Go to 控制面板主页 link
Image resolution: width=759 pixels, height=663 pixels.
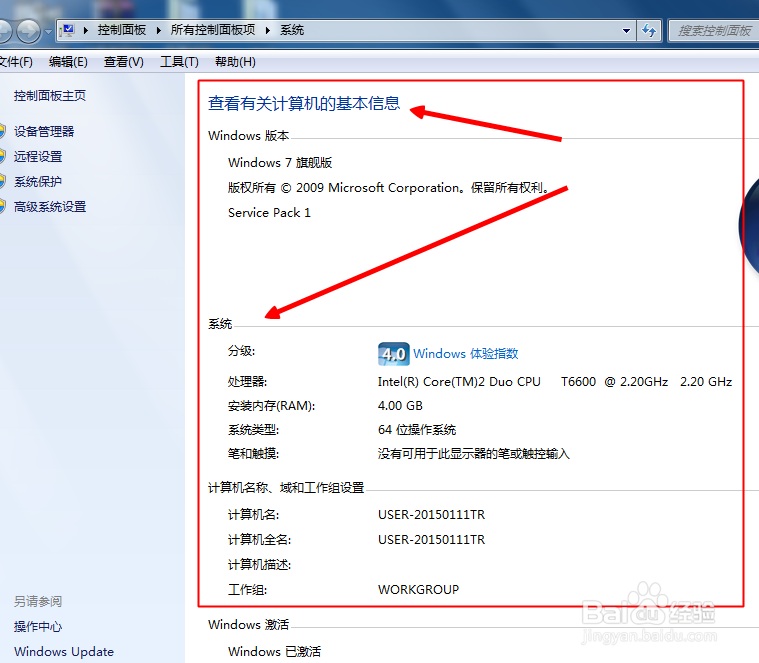click(50, 96)
